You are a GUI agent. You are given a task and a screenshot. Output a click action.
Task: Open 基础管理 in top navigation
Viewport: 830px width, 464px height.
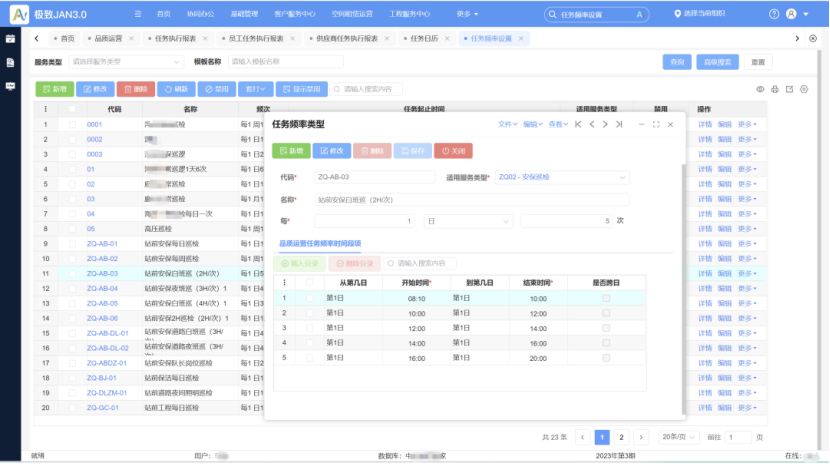tap(244, 14)
